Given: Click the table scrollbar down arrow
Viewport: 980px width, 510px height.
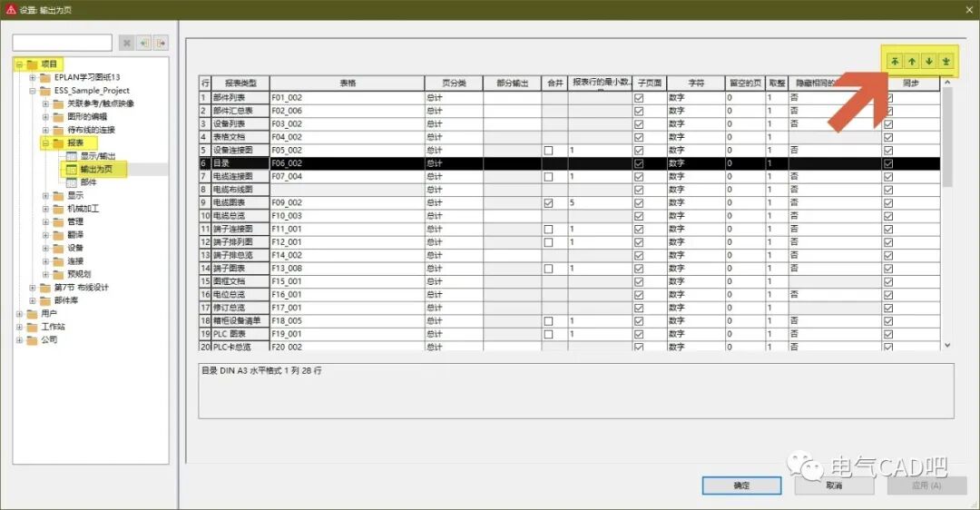Looking at the screenshot, I should click(947, 345).
